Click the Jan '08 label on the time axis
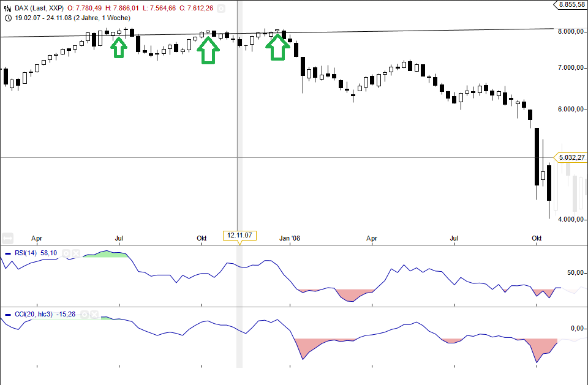This screenshot has height=385, width=588. [x=290, y=239]
